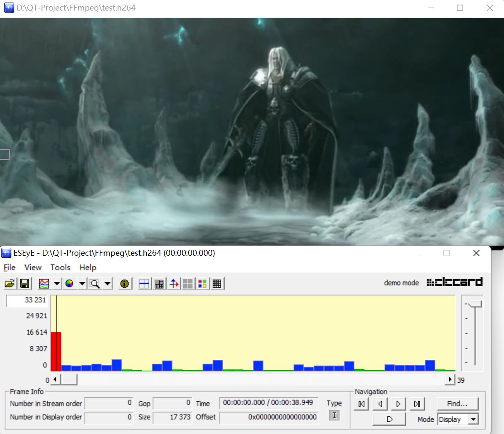Screen dimensions: 504x434
Task: Jump to the last frame button
Action: [417, 404]
